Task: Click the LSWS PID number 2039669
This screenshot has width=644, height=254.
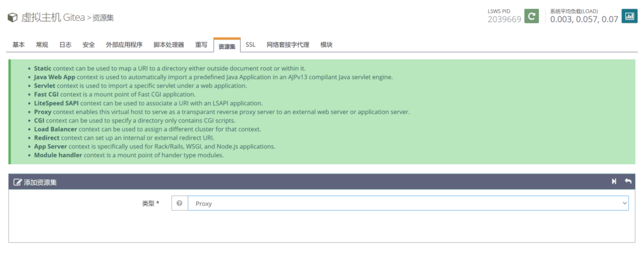Action: 504,19
